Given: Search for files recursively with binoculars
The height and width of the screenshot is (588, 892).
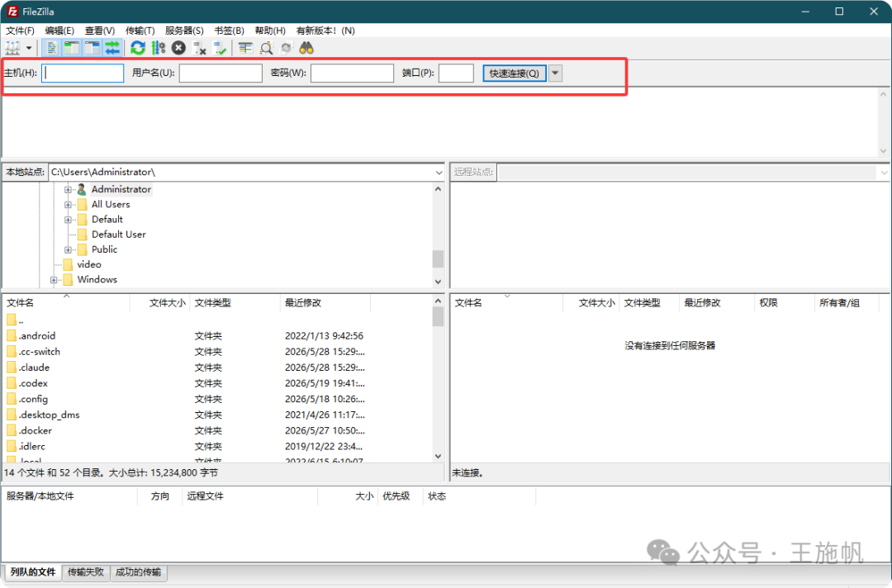Looking at the screenshot, I should [x=306, y=49].
